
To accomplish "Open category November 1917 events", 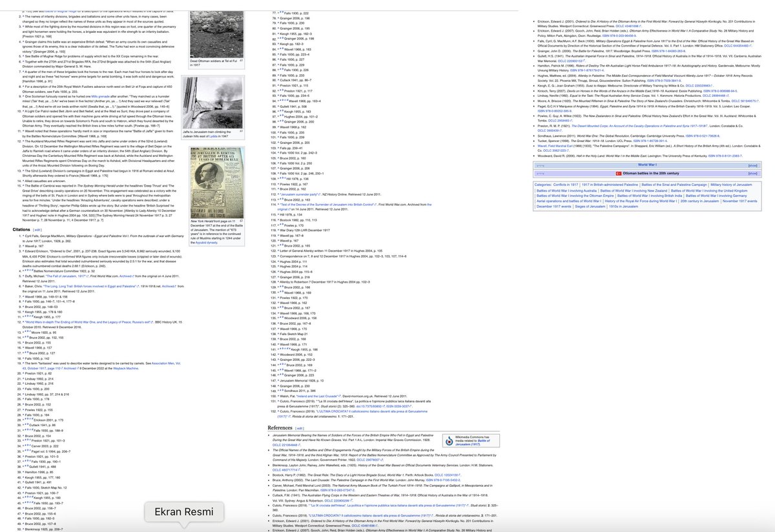I will coord(739,201).
